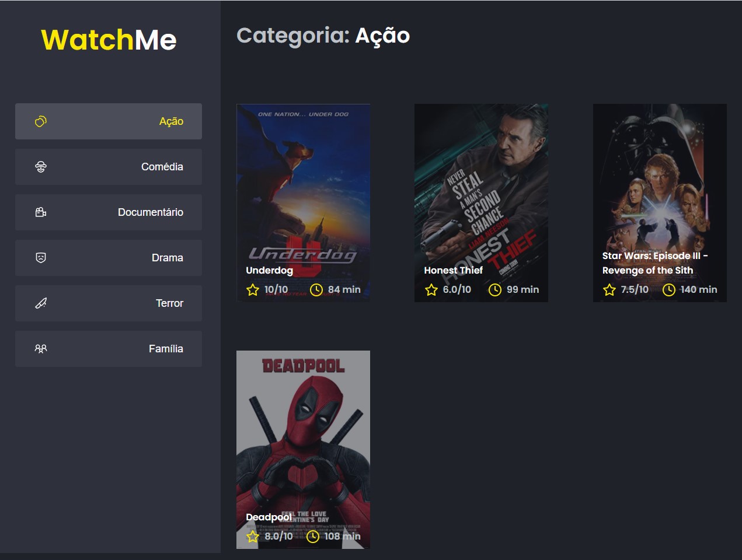Click the star icon on Deadpool card

point(253,537)
